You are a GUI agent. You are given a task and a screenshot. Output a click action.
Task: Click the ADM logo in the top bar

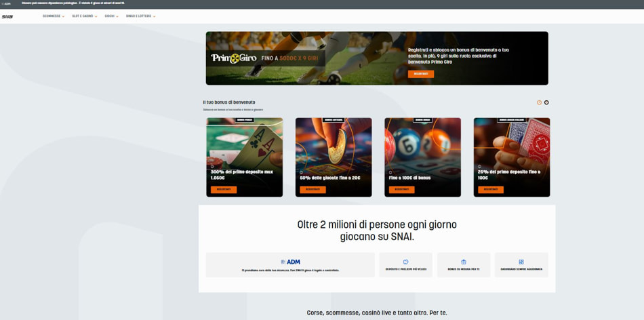[x=6, y=3]
